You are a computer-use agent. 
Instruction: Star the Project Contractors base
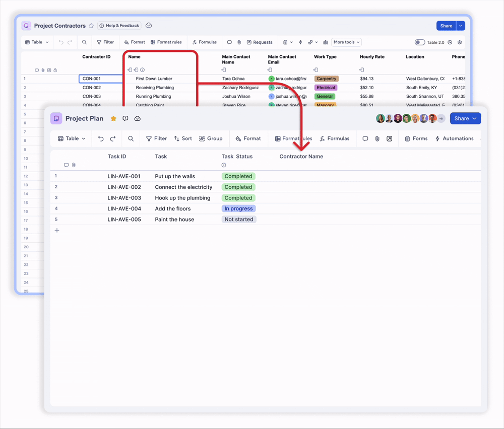(92, 26)
